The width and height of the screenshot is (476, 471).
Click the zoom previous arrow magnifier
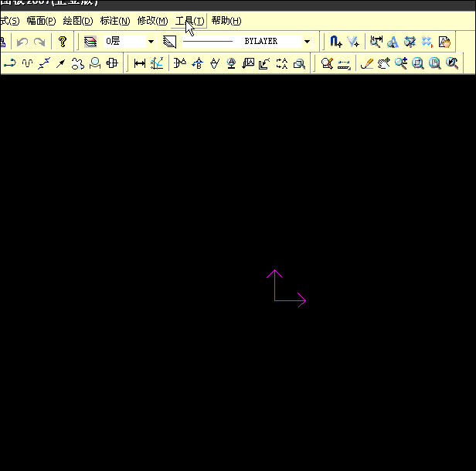click(452, 63)
